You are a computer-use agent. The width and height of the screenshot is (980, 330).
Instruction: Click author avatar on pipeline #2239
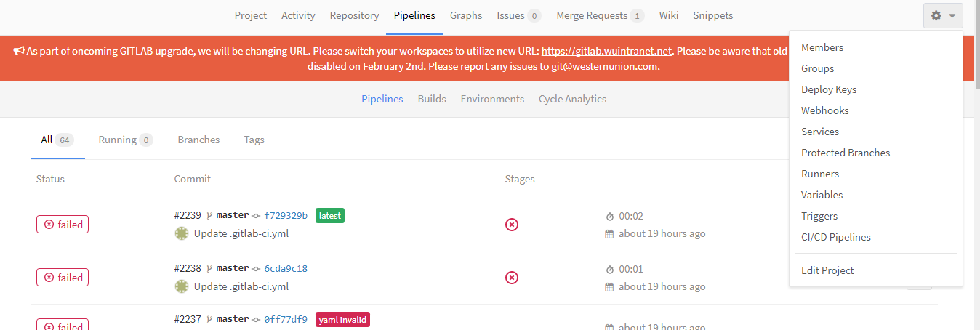click(x=182, y=233)
